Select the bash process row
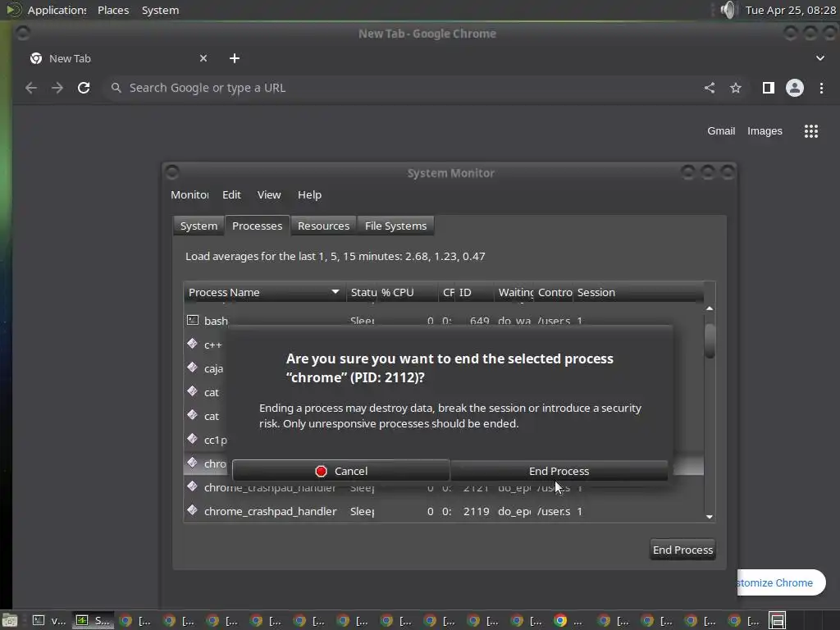 (x=444, y=321)
